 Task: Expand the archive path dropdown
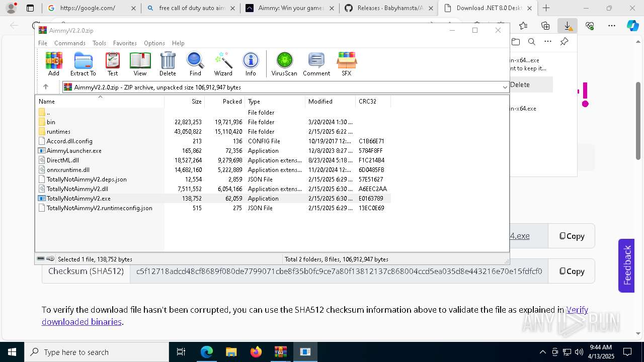[505, 87]
